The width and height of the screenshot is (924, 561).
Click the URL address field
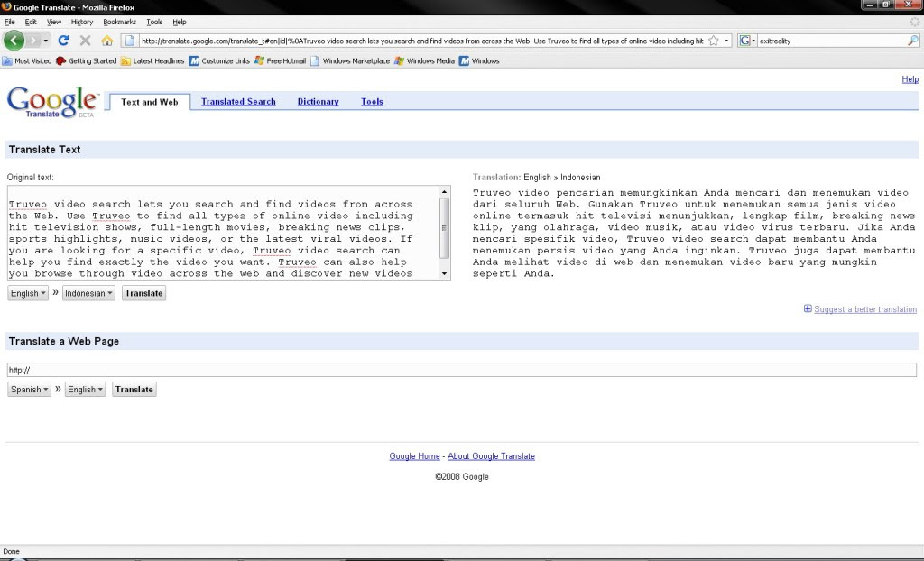coord(422,41)
